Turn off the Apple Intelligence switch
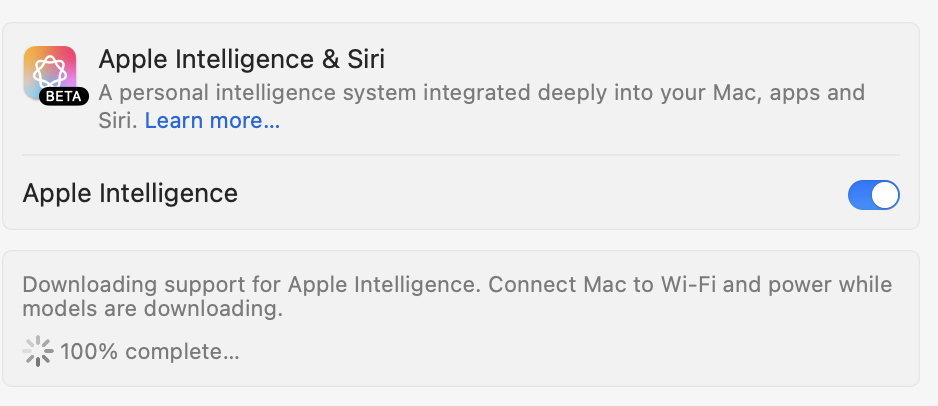 tap(873, 195)
